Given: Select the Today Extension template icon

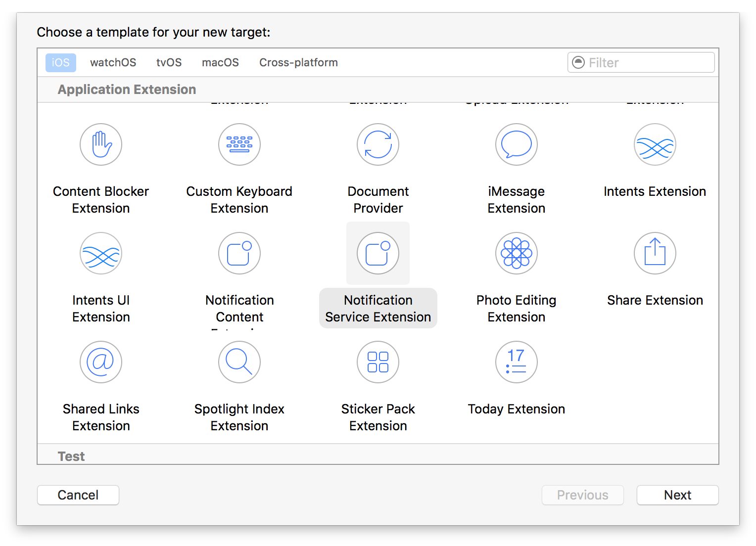Looking at the screenshot, I should pos(517,362).
